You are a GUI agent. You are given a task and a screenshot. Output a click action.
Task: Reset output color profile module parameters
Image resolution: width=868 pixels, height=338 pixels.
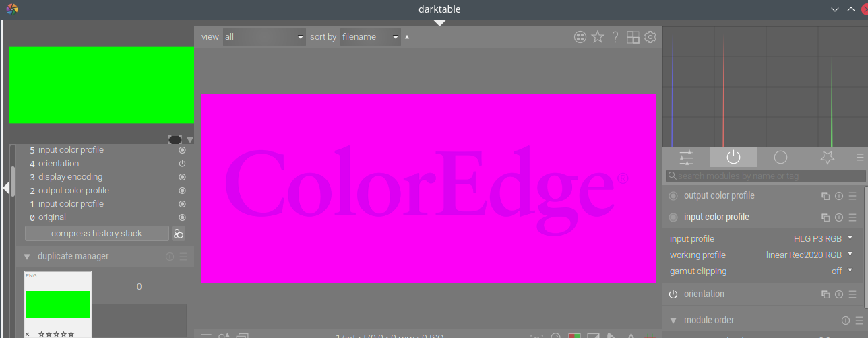pyautogui.click(x=839, y=196)
